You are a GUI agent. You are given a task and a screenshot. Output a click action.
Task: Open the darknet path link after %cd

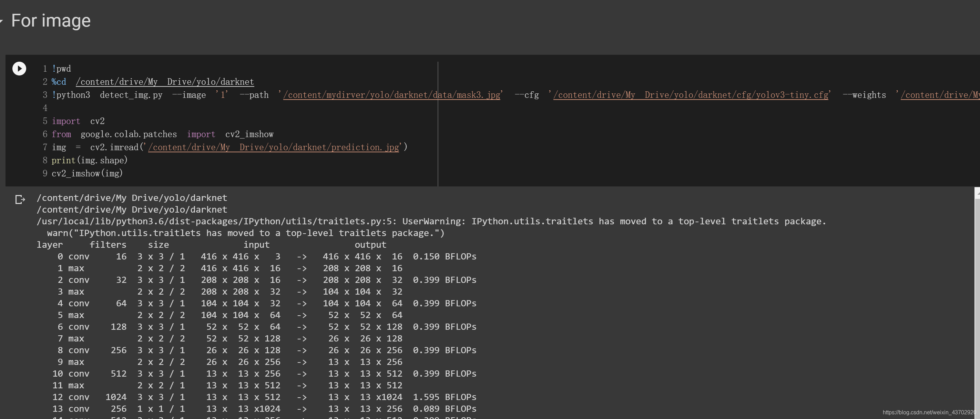tap(165, 82)
